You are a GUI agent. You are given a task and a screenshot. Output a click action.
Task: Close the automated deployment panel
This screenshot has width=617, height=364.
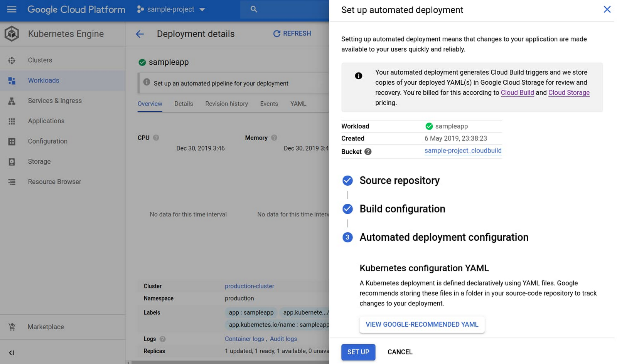coord(607,9)
